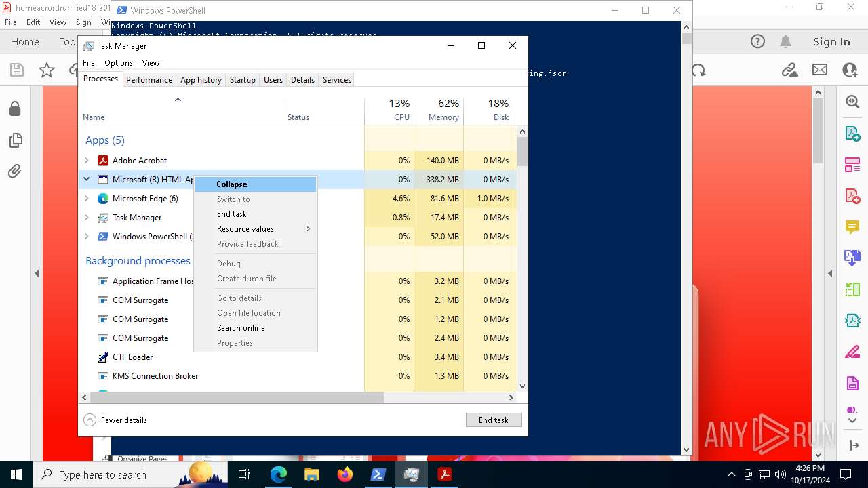Open Microsoft Edge from the taskbar
The height and width of the screenshot is (488, 868).
coord(279,474)
